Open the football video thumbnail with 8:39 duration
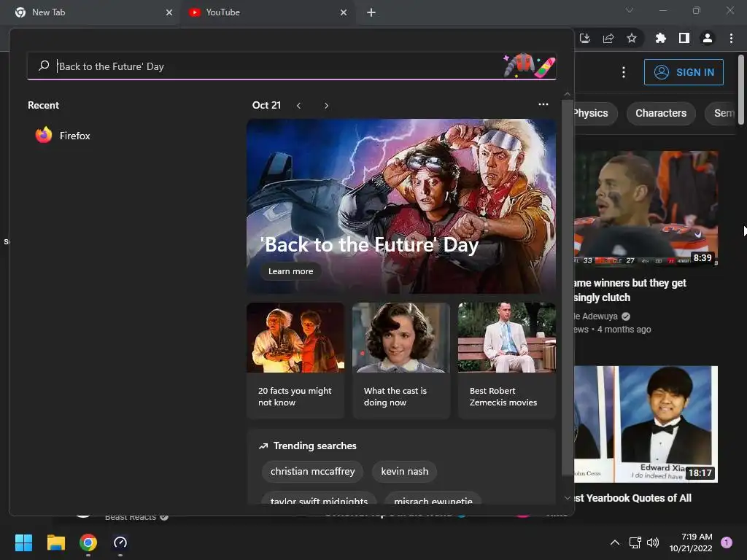Viewport: 747px width, 560px height. click(646, 208)
